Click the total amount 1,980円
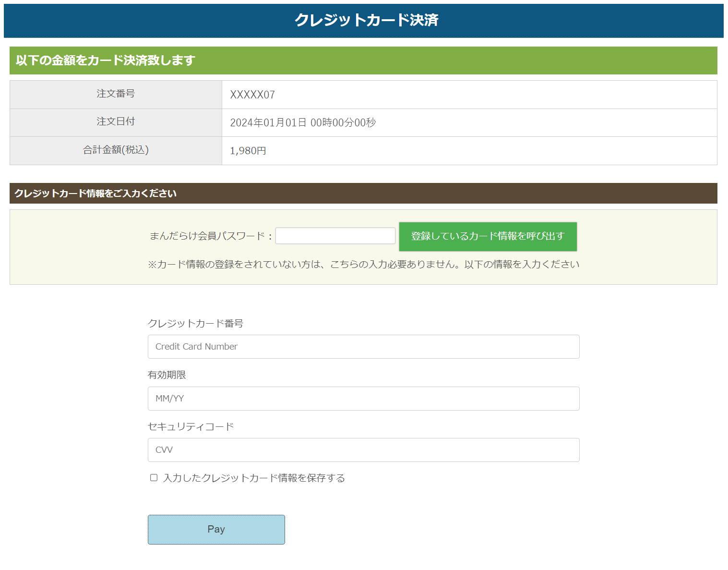 click(x=248, y=151)
